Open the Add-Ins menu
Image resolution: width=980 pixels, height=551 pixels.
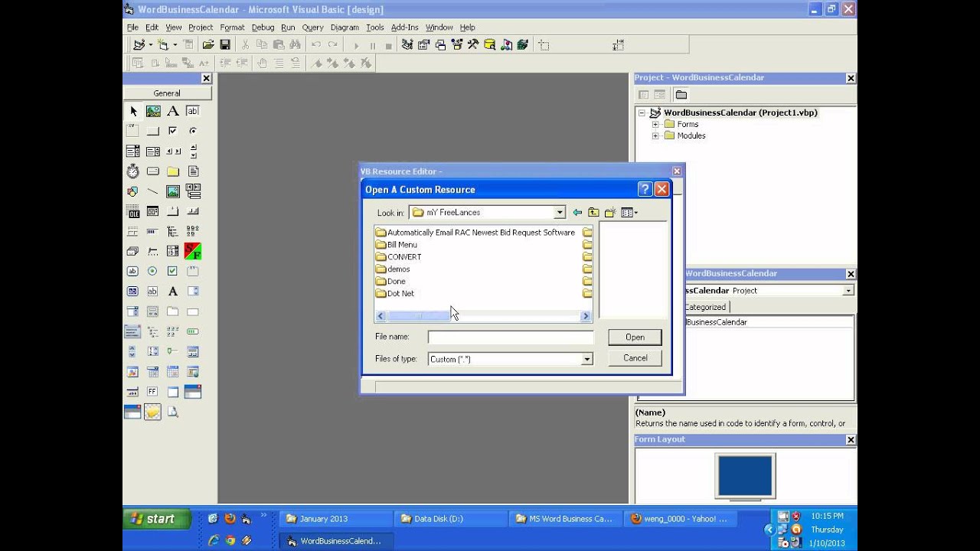point(404,28)
